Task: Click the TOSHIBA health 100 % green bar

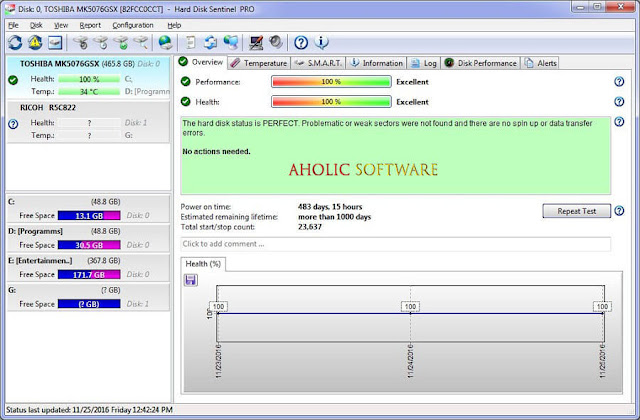Action: coord(89,79)
